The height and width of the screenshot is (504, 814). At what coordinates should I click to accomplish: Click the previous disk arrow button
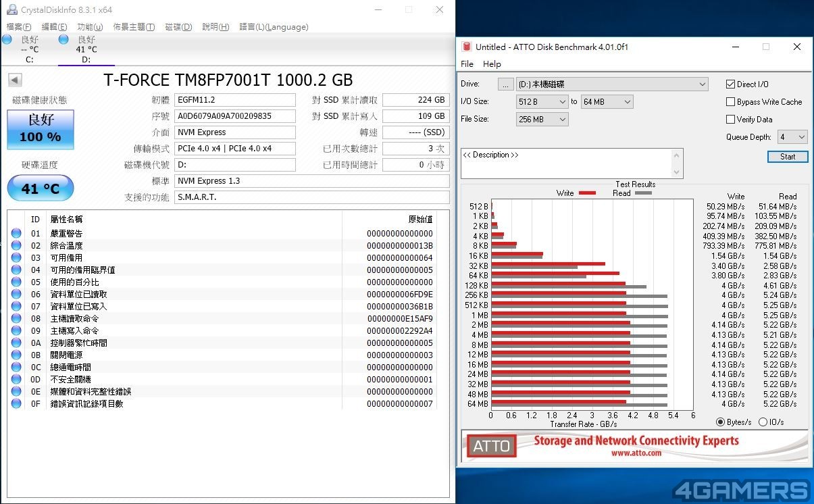tap(15, 80)
